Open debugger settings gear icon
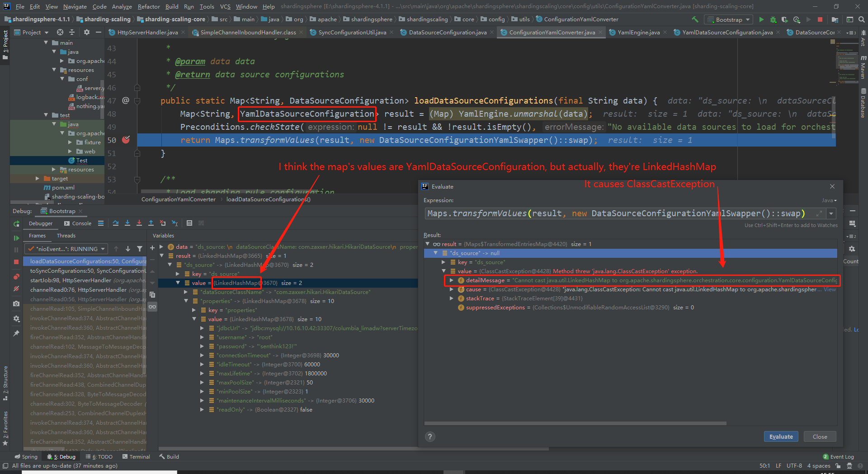The image size is (868, 474). tap(16, 318)
